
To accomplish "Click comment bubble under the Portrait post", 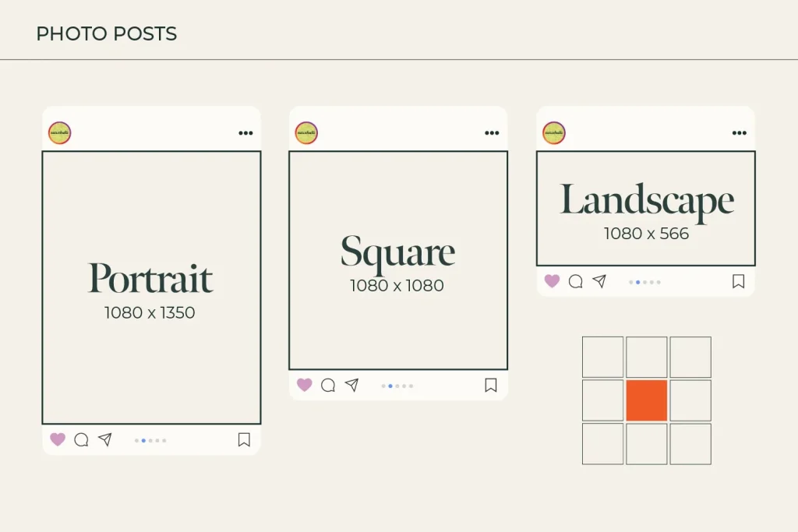I will [x=81, y=440].
